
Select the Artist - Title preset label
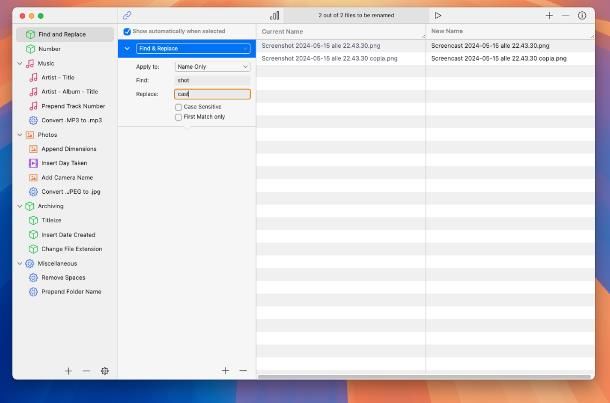tap(58, 77)
